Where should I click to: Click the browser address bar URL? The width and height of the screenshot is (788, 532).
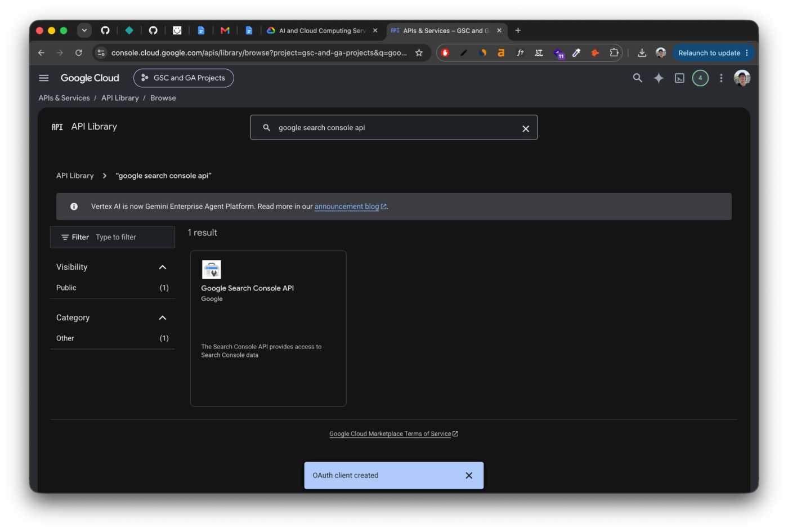point(259,53)
